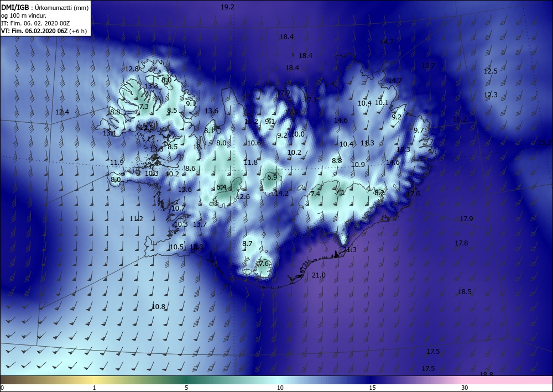This screenshot has width=553, height=392.
Task: Click the 11.8 value
Action: [251, 163]
